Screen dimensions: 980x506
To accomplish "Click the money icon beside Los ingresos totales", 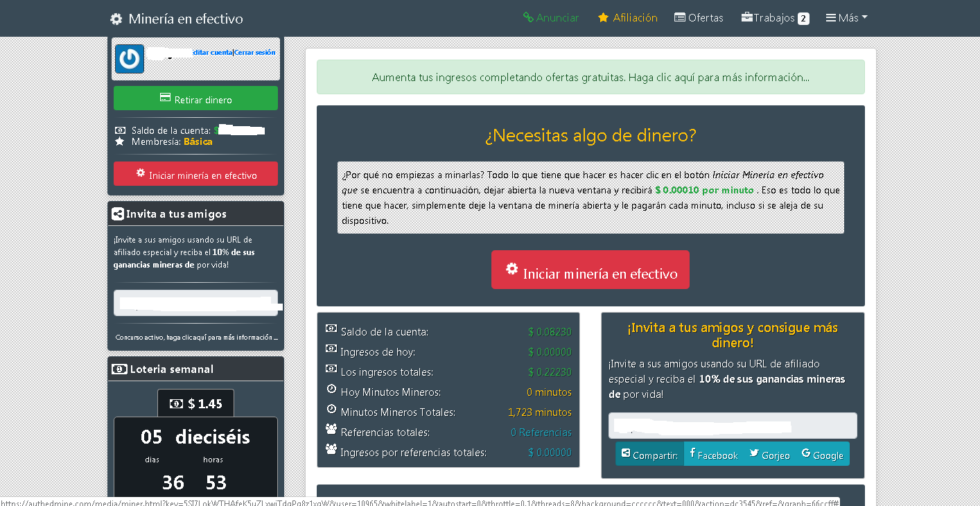I will [331, 369].
